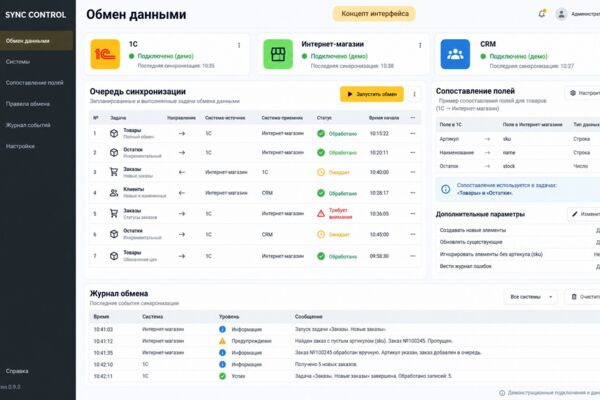This screenshot has width=600, height=400.
Task: Start the exchange with Запустить обмен
Action: (372, 94)
